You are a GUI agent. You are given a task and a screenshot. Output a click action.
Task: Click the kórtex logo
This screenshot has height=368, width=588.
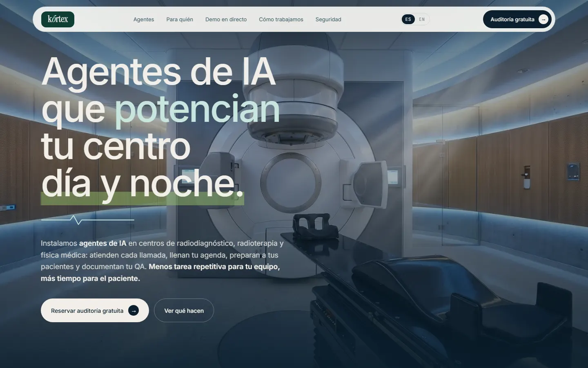58,19
